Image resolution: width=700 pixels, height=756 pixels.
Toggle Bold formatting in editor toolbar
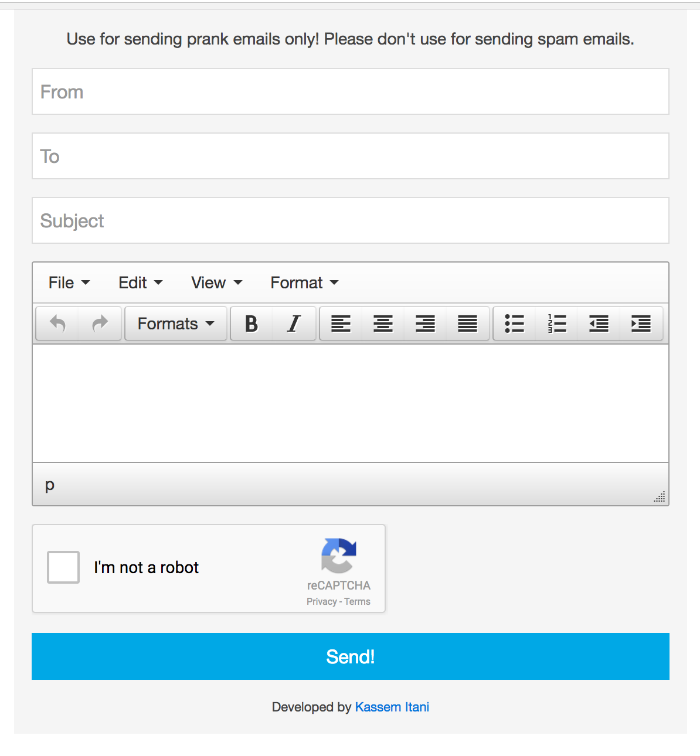pyautogui.click(x=252, y=323)
